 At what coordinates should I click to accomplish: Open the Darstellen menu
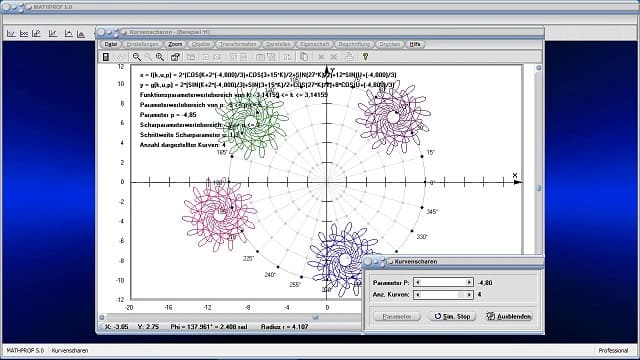coord(278,44)
